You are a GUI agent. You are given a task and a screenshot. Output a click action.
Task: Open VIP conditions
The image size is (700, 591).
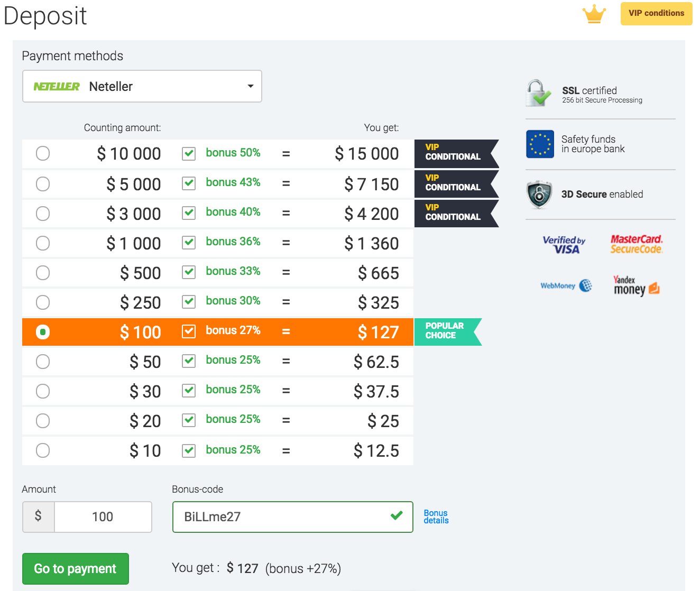click(x=656, y=14)
